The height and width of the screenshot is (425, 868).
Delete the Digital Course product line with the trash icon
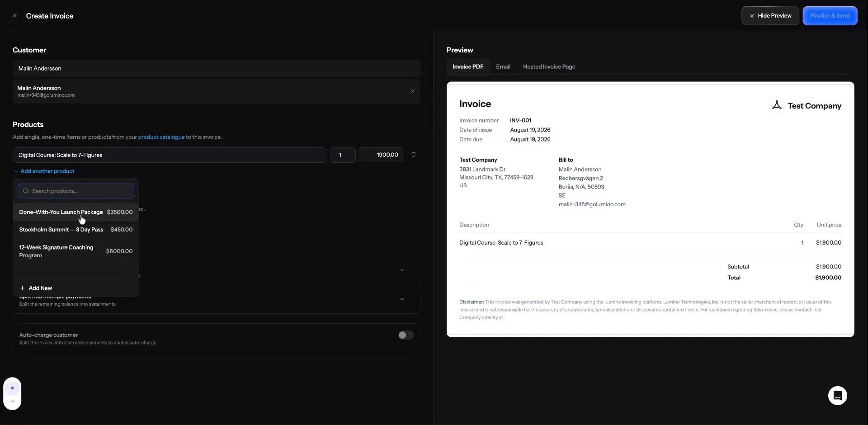coord(413,155)
